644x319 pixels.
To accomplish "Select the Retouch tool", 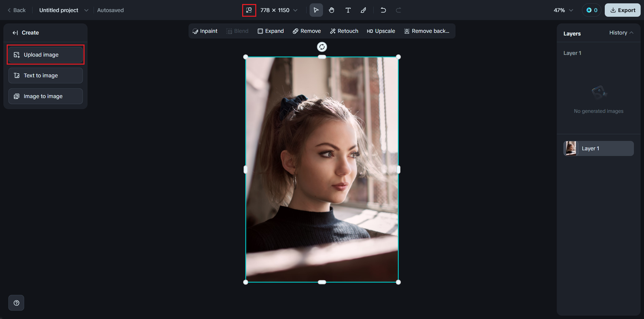I will tap(344, 31).
